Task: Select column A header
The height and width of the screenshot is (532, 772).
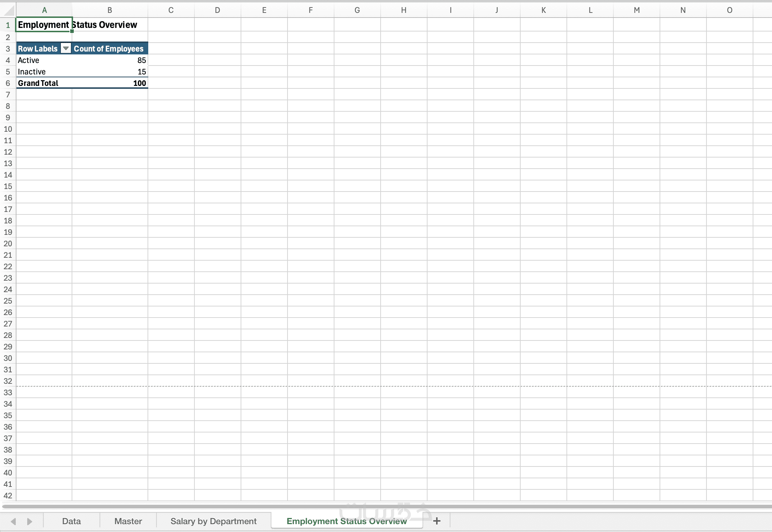Action: tap(44, 10)
